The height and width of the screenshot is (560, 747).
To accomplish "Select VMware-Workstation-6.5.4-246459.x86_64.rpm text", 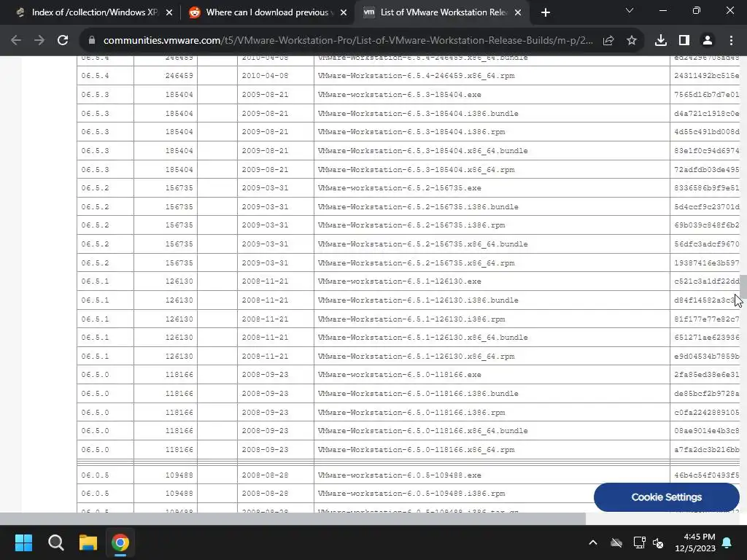I will (416, 76).
